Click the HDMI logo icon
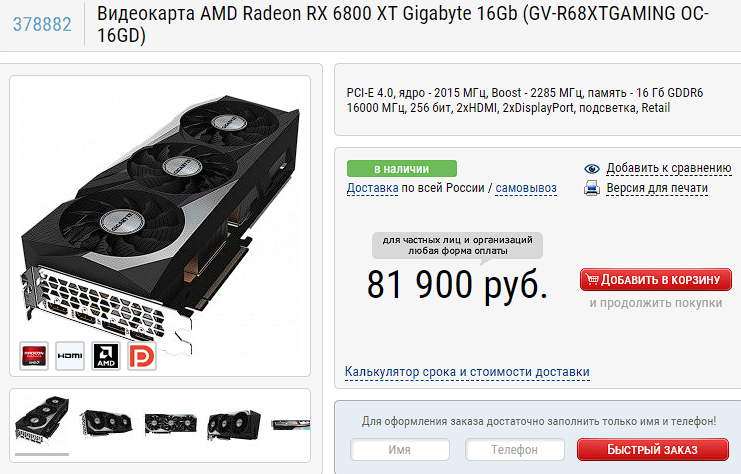The width and height of the screenshot is (741, 474). tap(70, 356)
